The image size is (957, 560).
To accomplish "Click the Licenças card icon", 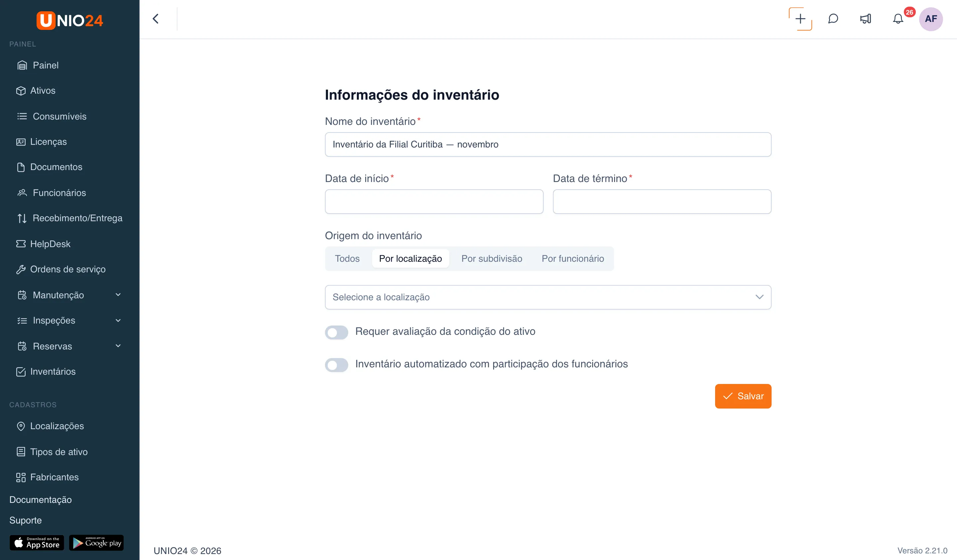I will 21,141.
